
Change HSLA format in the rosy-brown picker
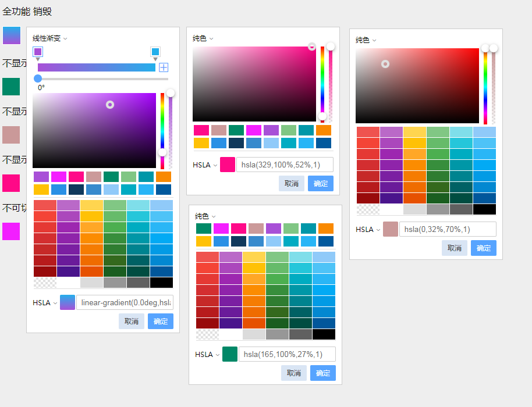pyautogui.click(x=368, y=230)
